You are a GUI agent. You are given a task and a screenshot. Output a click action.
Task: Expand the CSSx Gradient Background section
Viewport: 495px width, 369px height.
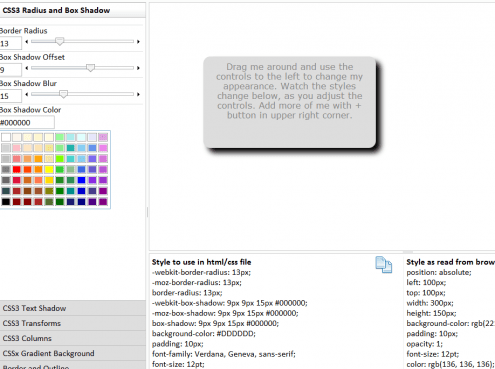(73, 353)
